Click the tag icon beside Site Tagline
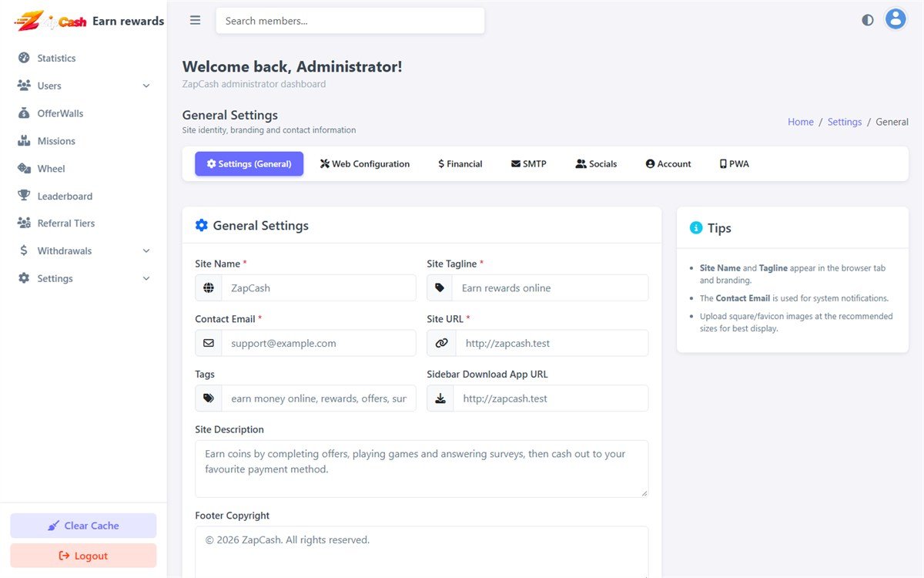 pyautogui.click(x=440, y=287)
